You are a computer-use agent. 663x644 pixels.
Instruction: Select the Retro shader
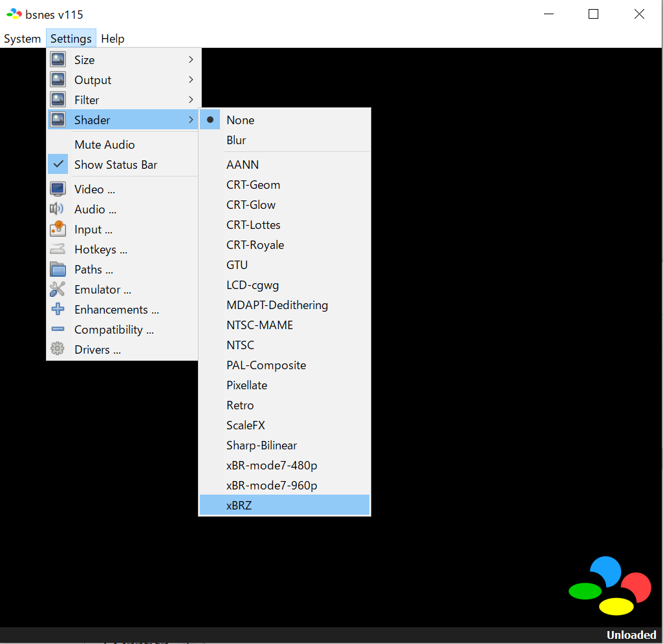285,405
